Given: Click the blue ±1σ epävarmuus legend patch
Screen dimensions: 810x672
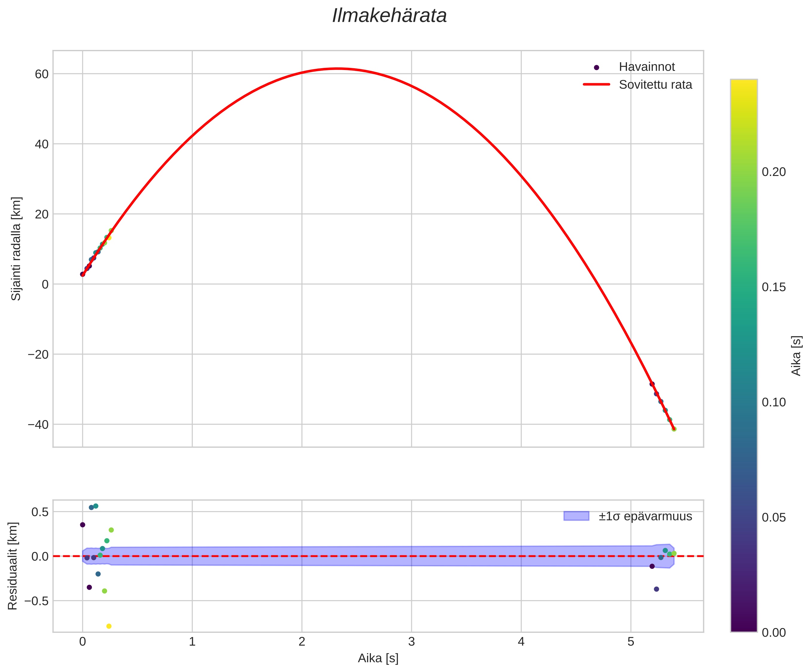Looking at the screenshot, I should pyautogui.click(x=576, y=516).
